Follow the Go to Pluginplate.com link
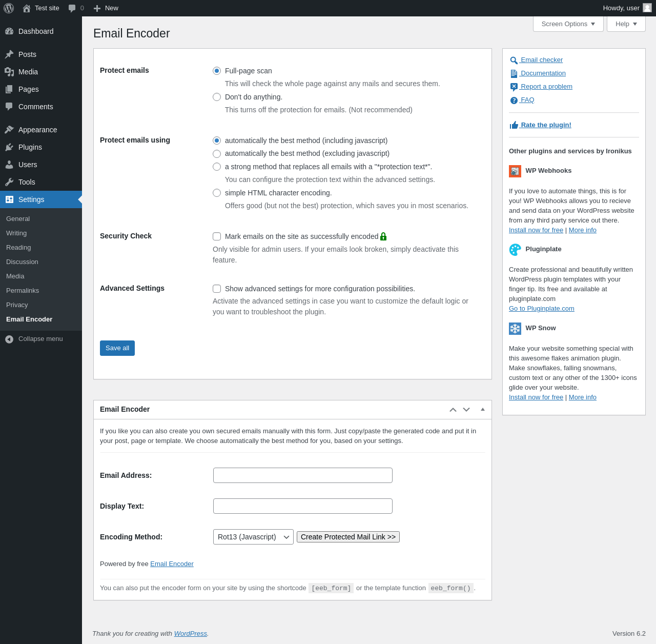The width and height of the screenshot is (656, 644). [542, 309]
